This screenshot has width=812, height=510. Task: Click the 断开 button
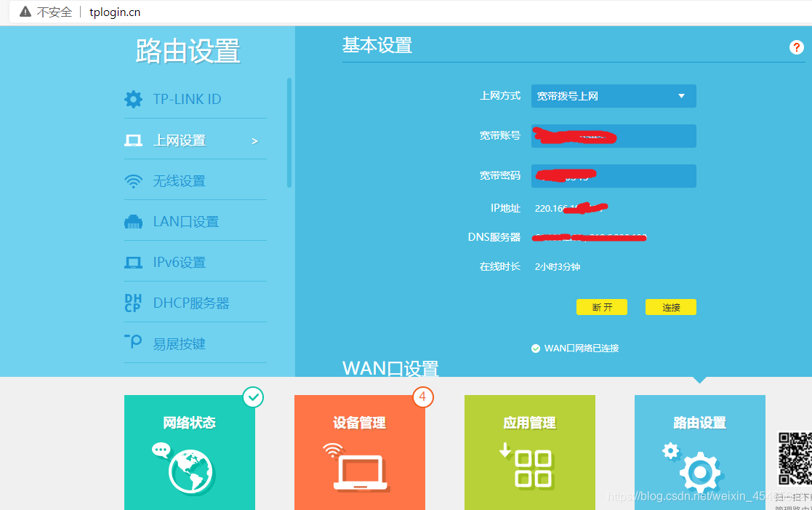coord(602,307)
